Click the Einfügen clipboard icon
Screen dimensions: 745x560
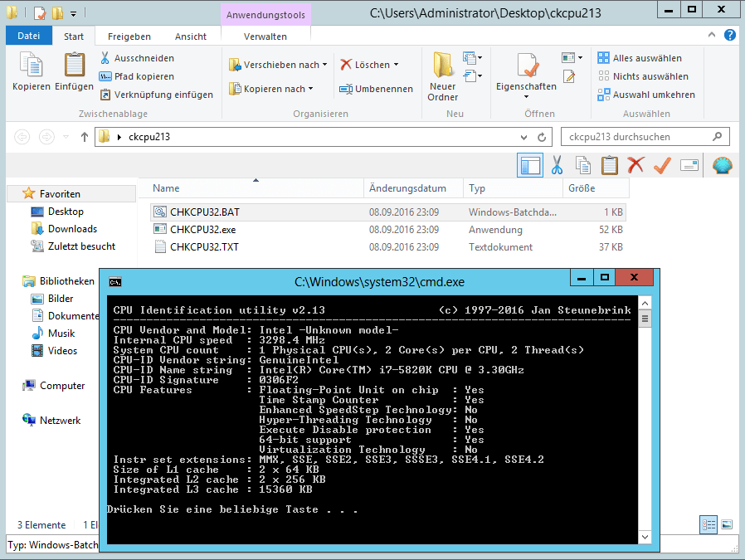tap(75, 66)
